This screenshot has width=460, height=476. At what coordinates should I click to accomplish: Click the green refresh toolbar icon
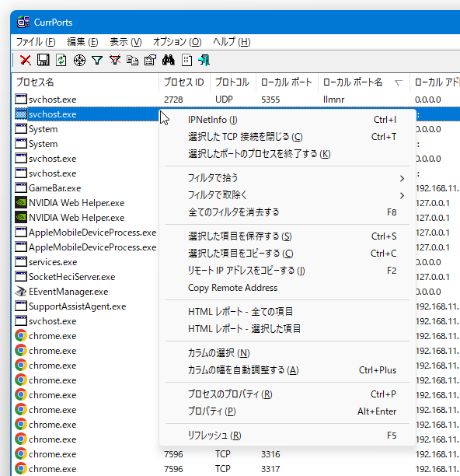pyautogui.click(x=61, y=60)
